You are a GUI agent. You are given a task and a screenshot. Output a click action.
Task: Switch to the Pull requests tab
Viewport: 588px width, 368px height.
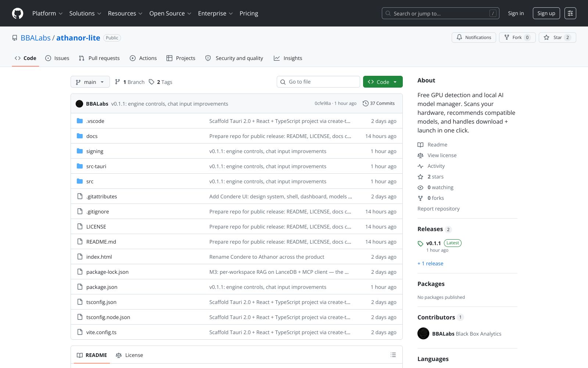tap(99, 58)
